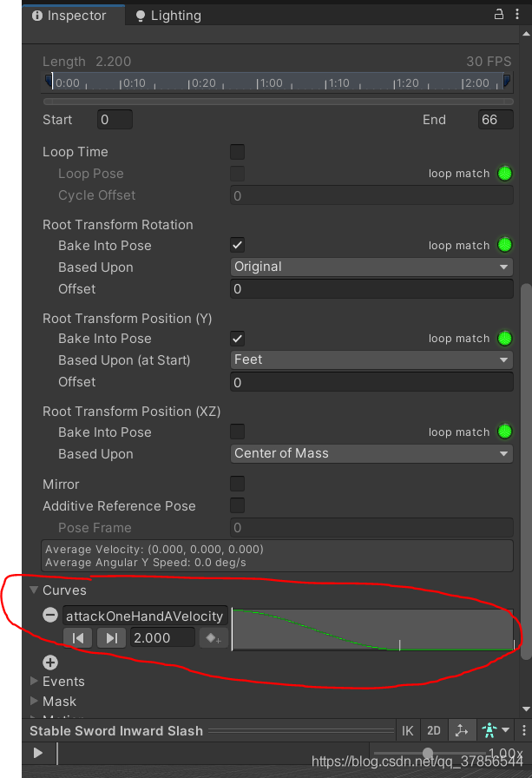Toggle the 2D preview button
The height and width of the screenshot is (778, 532).
pyautogui.click(x=434, y=730)
